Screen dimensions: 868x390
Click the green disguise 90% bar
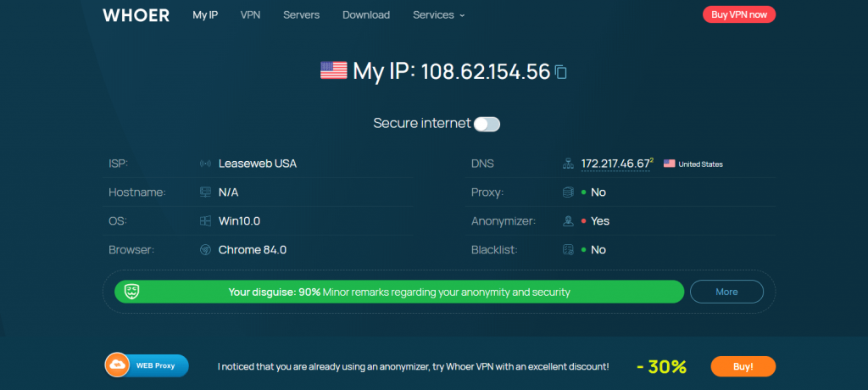[x=399, y=292]
